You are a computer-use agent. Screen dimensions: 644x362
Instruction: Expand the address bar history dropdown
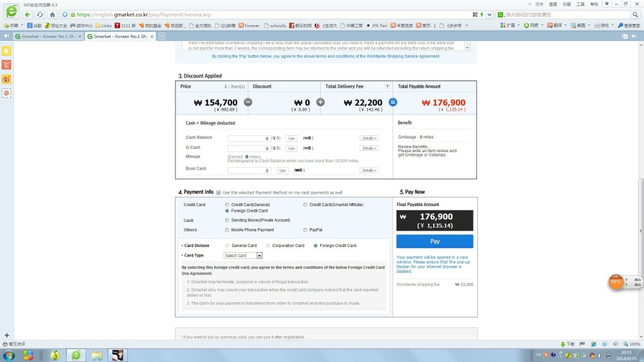point(489,14)
